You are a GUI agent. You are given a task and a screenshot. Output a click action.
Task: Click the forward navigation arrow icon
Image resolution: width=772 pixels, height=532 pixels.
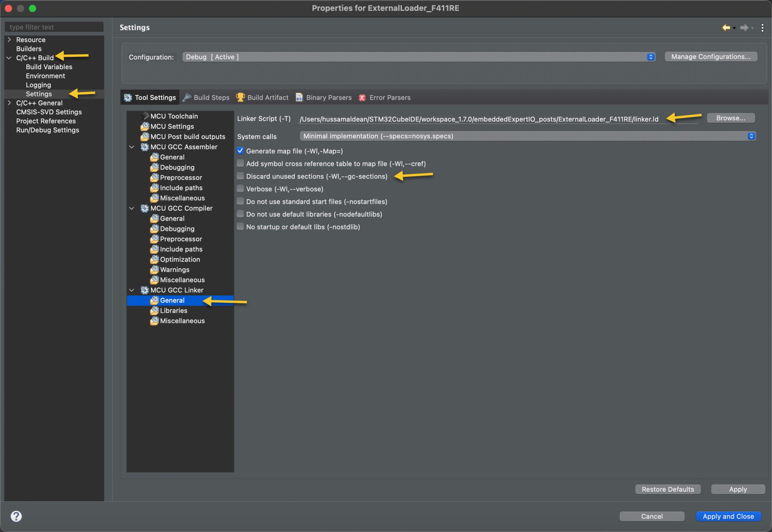pos(743,28)
